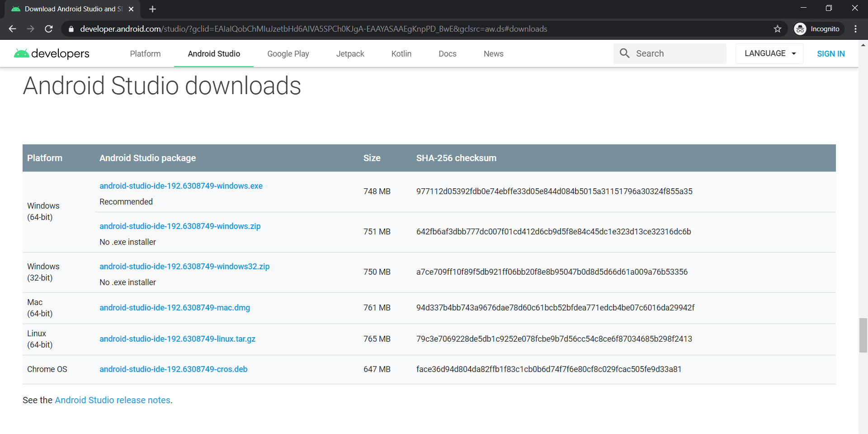Viewport: 868px width, 434px height.
Task: Reload the page
Action: (48, 29)
